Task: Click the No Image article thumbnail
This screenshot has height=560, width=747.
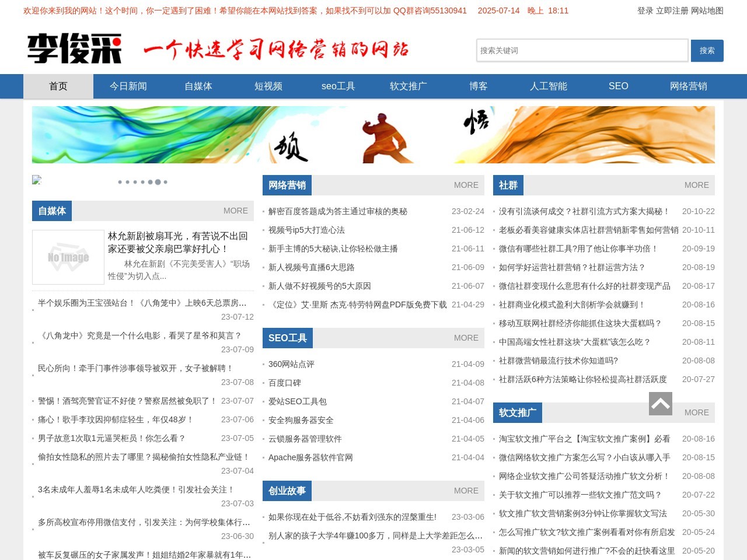Action: [x=67, y=257]
